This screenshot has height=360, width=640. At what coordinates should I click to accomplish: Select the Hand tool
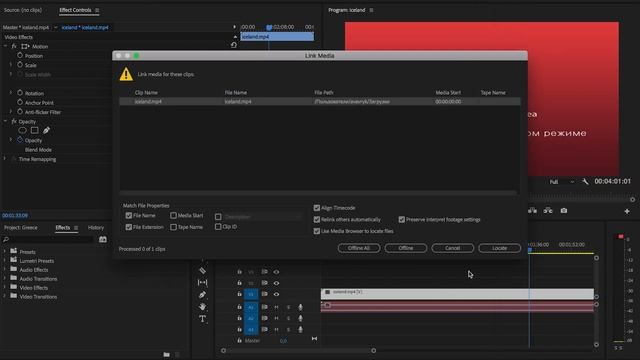click(x=202, y=307)
